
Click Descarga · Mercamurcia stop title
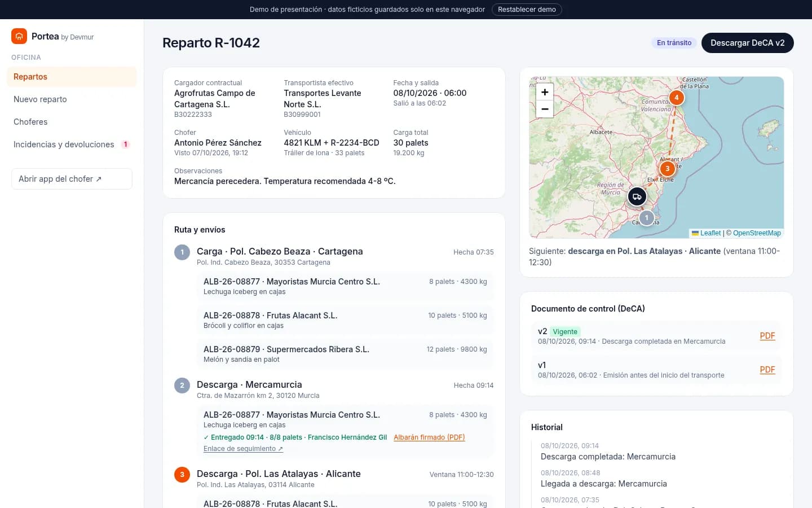click(249, 384)
